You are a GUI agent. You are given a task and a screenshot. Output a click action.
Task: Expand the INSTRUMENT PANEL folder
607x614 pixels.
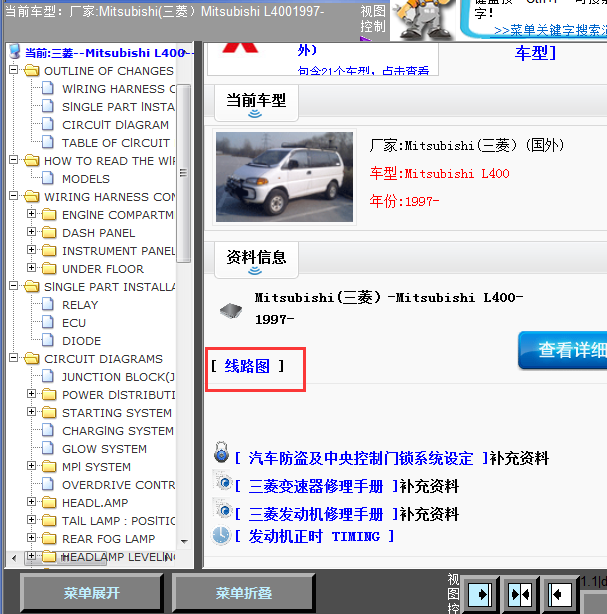click(x=32, y=250)
